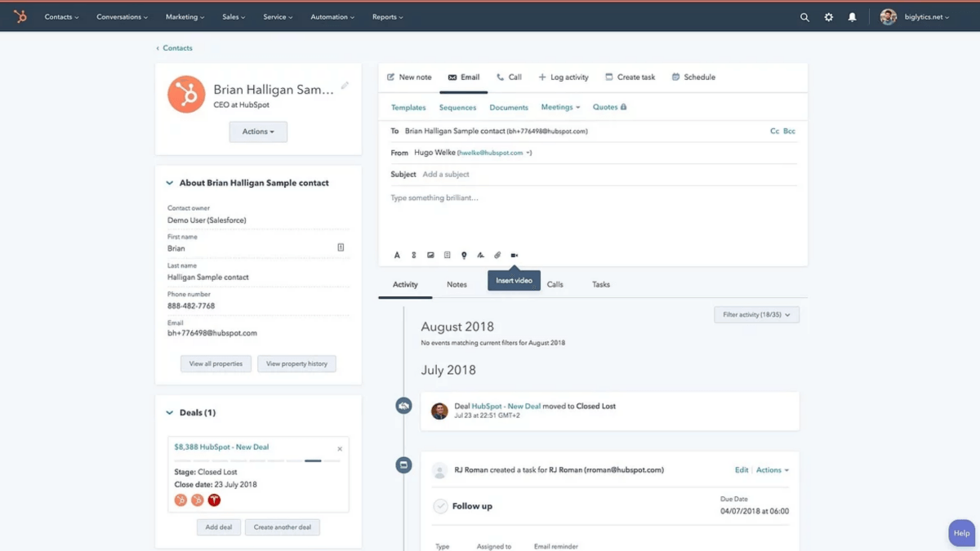Click the user avatar next to biglytics.net

point(889,16)
